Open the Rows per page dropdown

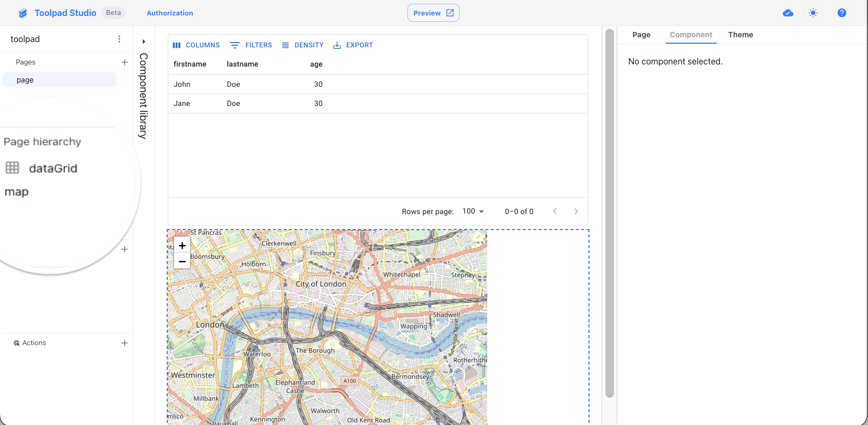[473, 211]
